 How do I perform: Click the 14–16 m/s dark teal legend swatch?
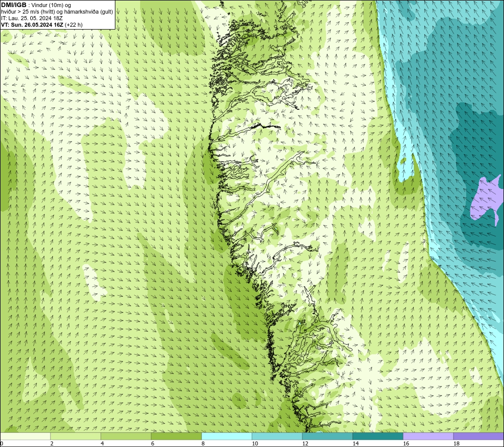(377, 436)
